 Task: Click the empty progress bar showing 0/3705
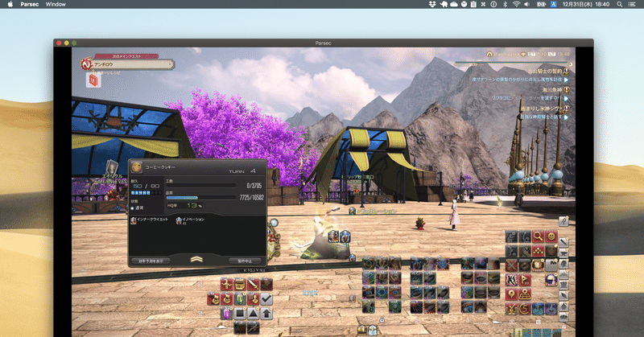click(200, 186)
